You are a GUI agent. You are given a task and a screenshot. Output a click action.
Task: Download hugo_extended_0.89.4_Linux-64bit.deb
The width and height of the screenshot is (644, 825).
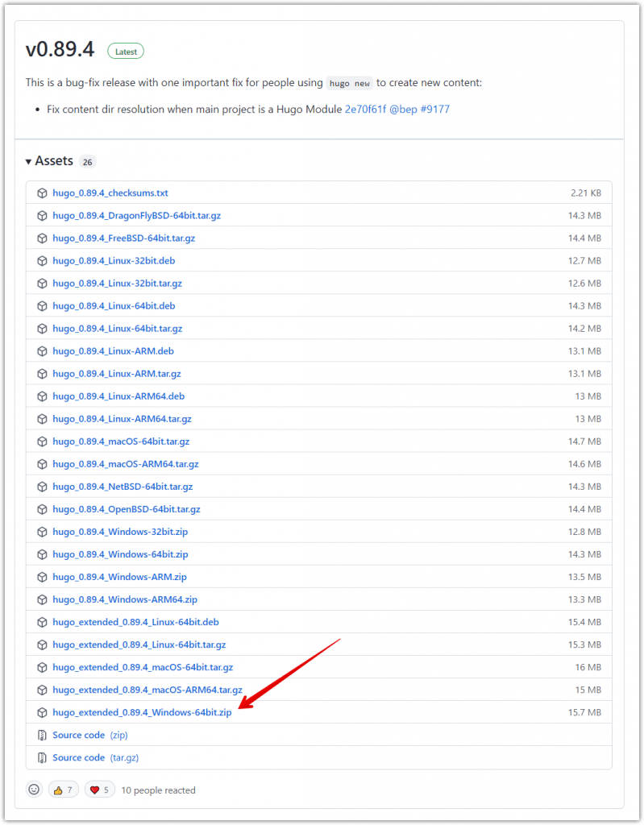point(136,623)
